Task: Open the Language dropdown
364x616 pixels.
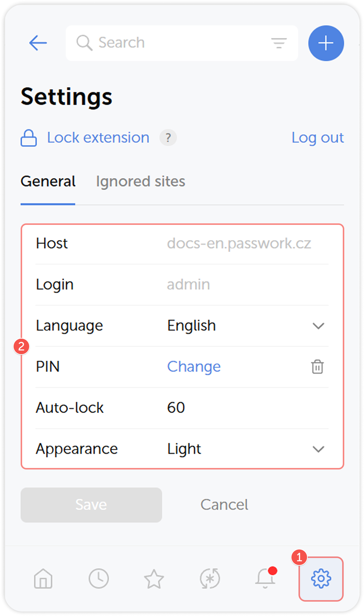Action: [318, 326]
